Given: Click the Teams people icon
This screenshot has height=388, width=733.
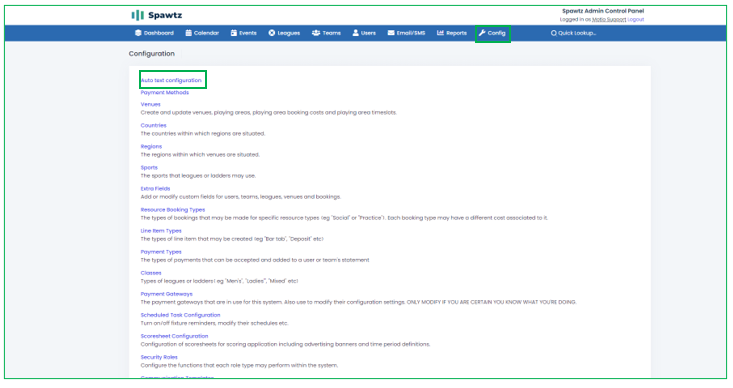Looking at the screenshot, I should (316, 33).
